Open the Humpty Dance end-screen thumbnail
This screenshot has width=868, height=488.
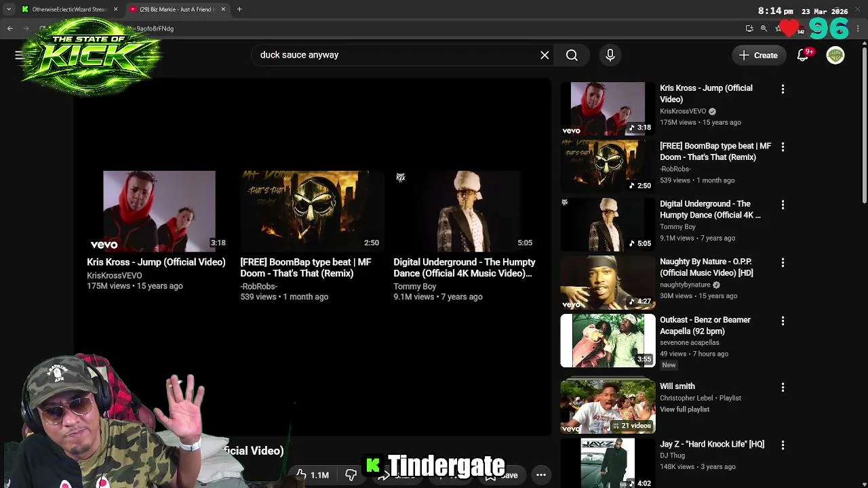465,211
